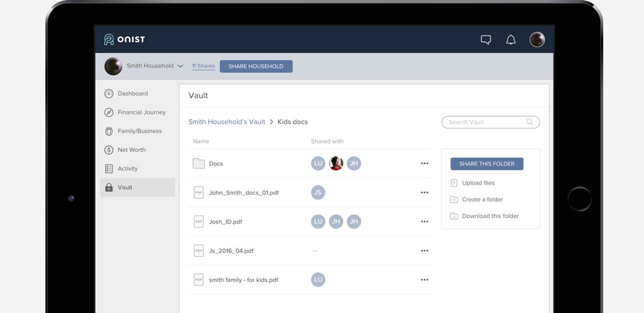Viewport: 644px width, 313px height.
Task: Open the Docs folder name
Action: 216,164
